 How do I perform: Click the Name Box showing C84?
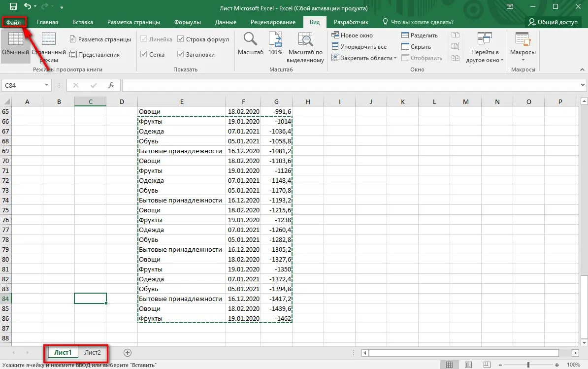pos(23,85)
